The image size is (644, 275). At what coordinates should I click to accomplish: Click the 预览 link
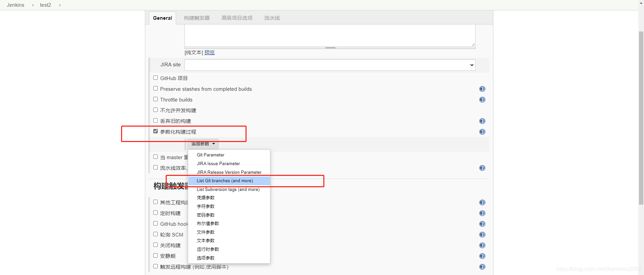(x=209, y=53)
